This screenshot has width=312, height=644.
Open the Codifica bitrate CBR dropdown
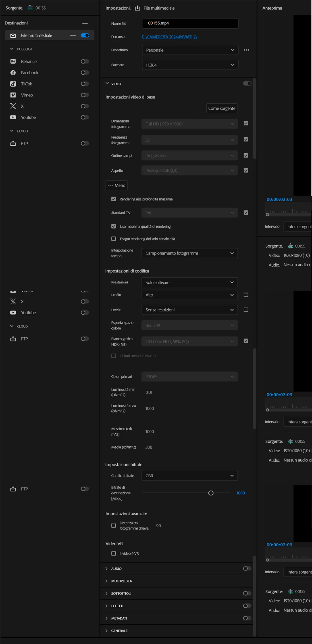(190, 476)
